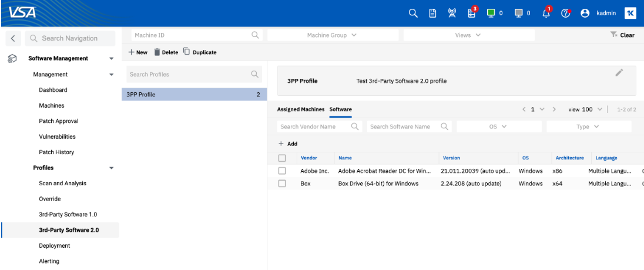This screenshot has width=644, height=270.
Task: Open Patch Approval in navigation
Action: 59,121
